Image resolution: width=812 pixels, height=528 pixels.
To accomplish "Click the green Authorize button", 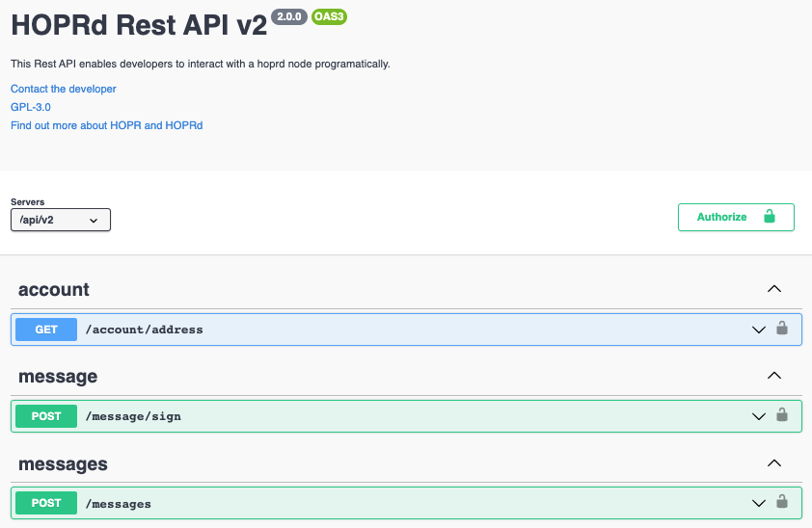I will [736, 217].
